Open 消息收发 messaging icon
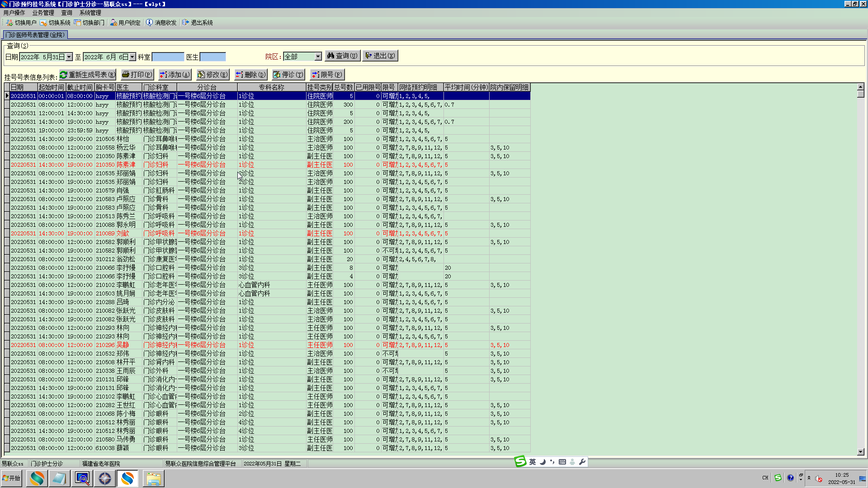868x488 pixels. [150, 23]
